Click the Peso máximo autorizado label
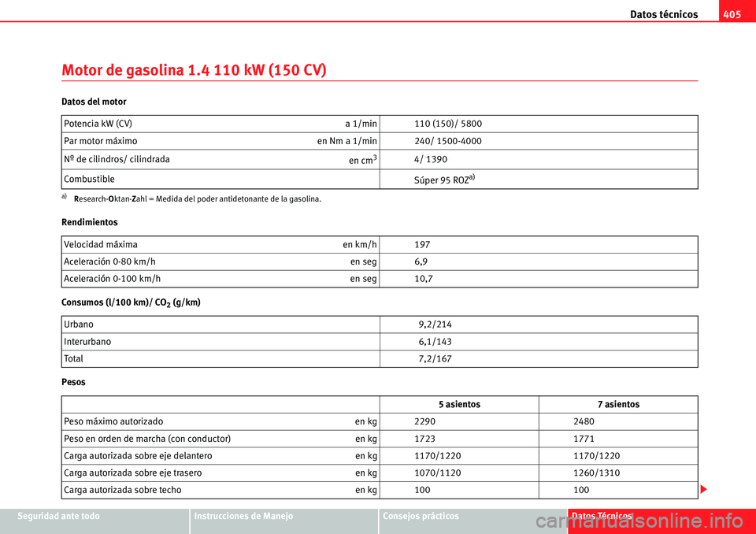The width and height of the screenshot is (756, 534). click(113, 421)
